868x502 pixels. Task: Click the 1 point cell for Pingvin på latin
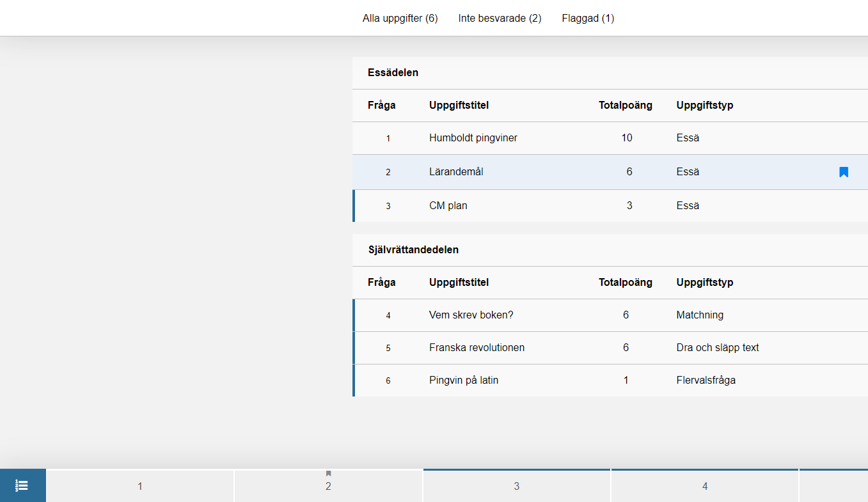coord(626,380)
